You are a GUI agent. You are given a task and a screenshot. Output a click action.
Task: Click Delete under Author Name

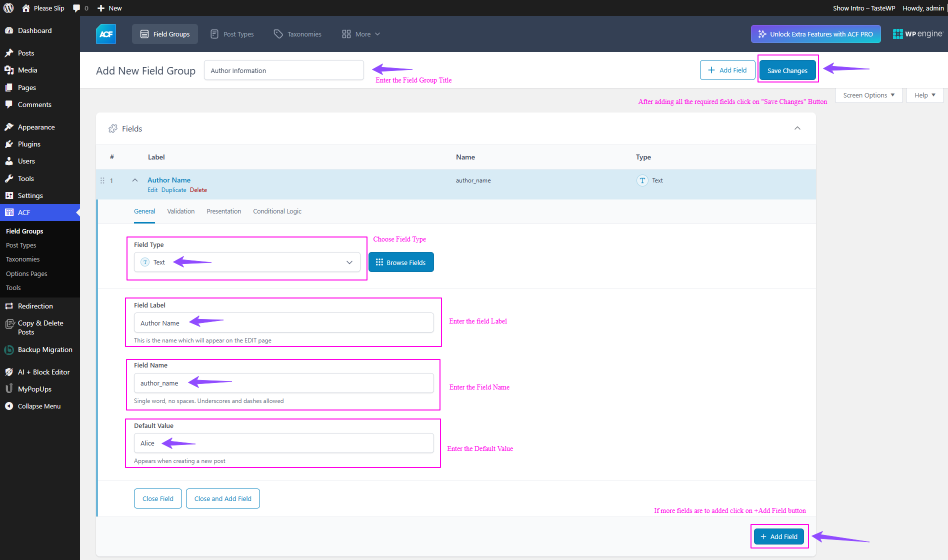(198, 190)
